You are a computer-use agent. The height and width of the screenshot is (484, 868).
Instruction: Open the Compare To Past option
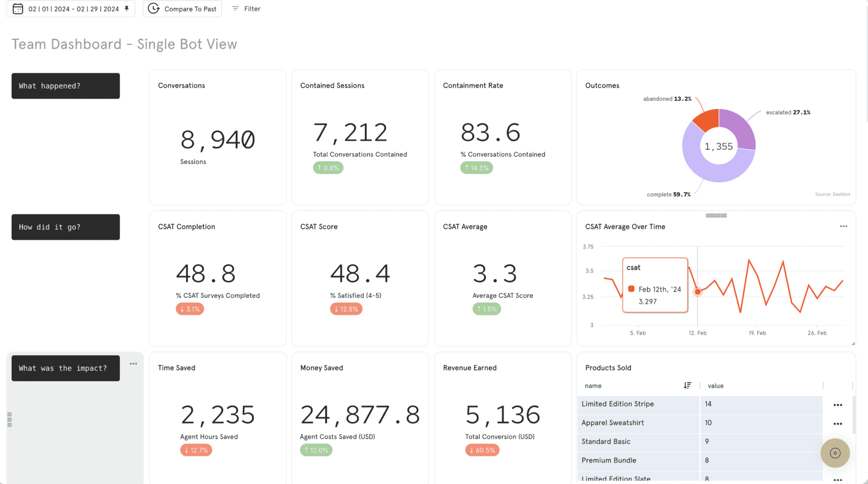[x=182, y=9]
